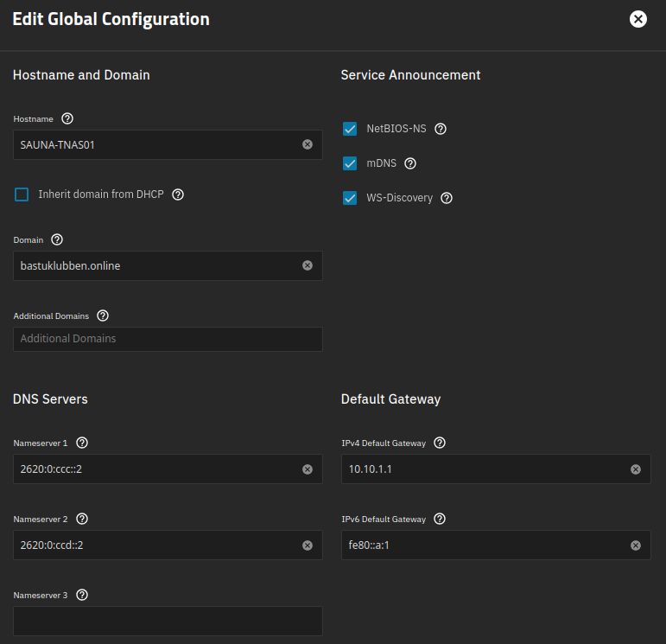This screenshot has width=666, height=644.
Task: Disable the mDNS service announcement checkbox
Action: coord(350,163)
